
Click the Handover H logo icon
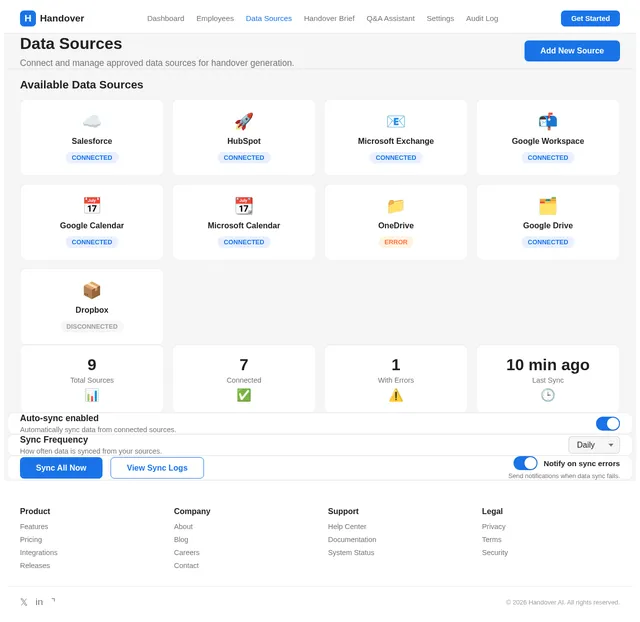28,18
